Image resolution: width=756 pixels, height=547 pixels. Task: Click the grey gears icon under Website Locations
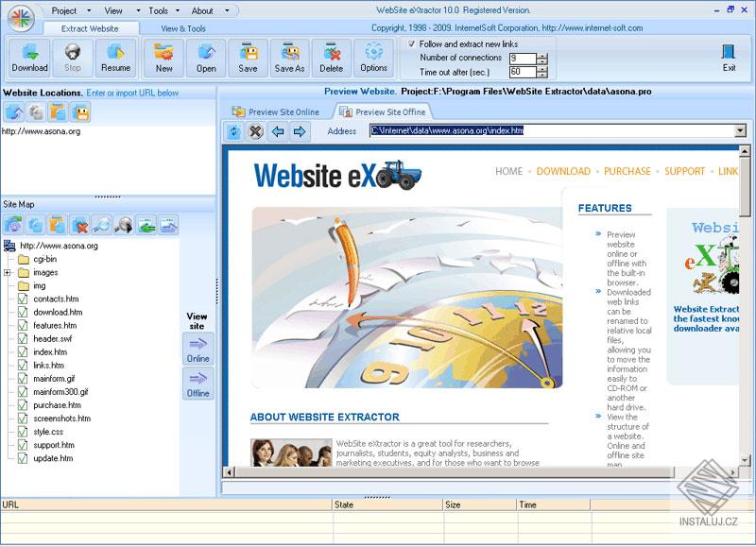click(x=36, y=112)
